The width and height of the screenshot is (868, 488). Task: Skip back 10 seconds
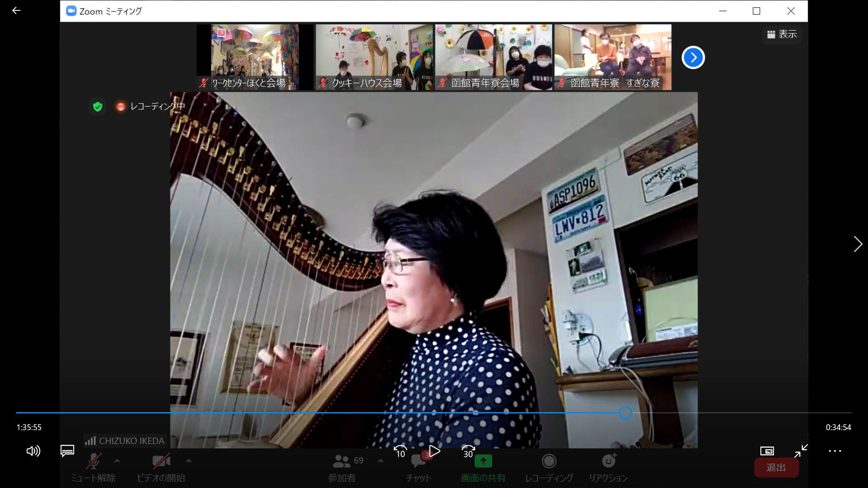pos(400,451)
